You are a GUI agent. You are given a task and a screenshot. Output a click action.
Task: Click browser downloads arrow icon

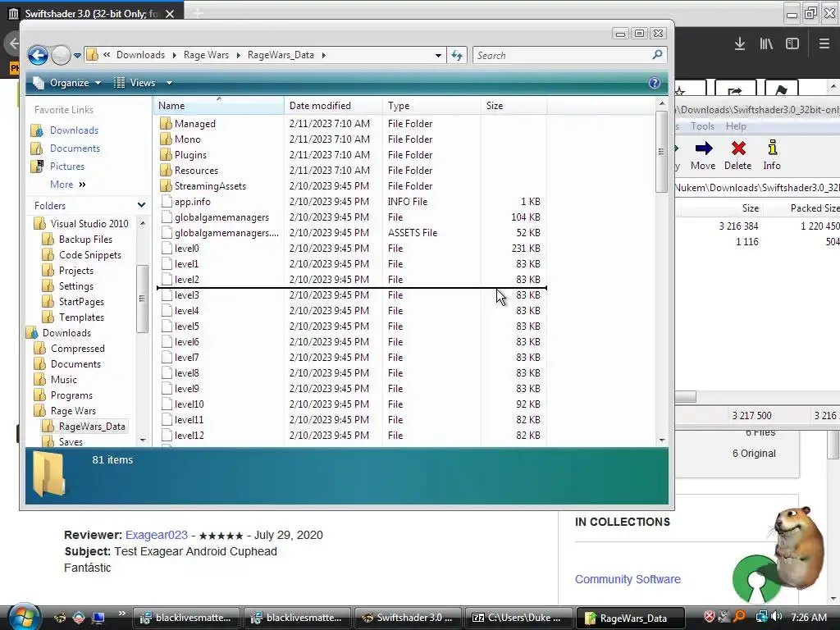coord(740,43)
